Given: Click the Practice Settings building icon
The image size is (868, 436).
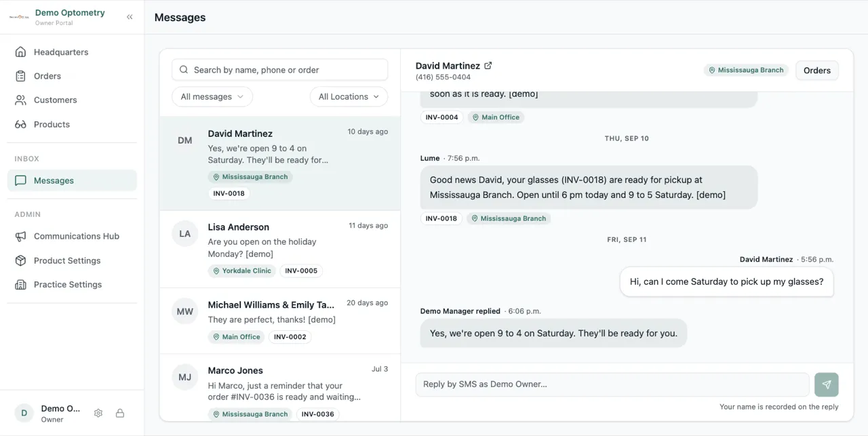Looking at the screenshot, I should [20, 284].
